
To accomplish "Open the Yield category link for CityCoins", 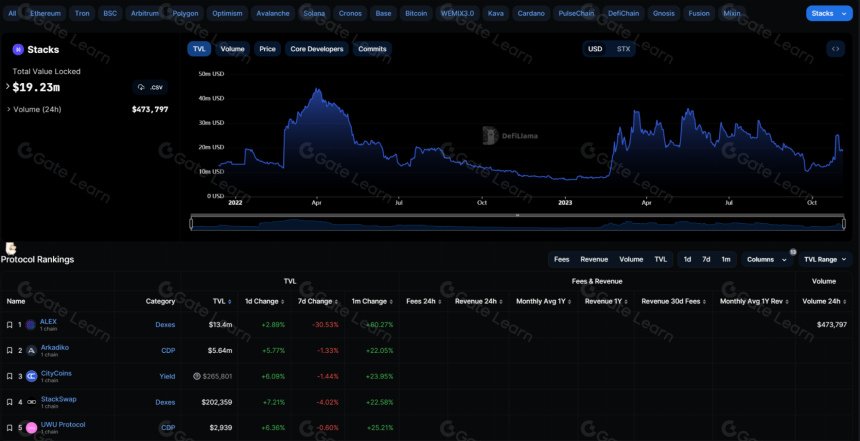I will (x=167, y=376).
